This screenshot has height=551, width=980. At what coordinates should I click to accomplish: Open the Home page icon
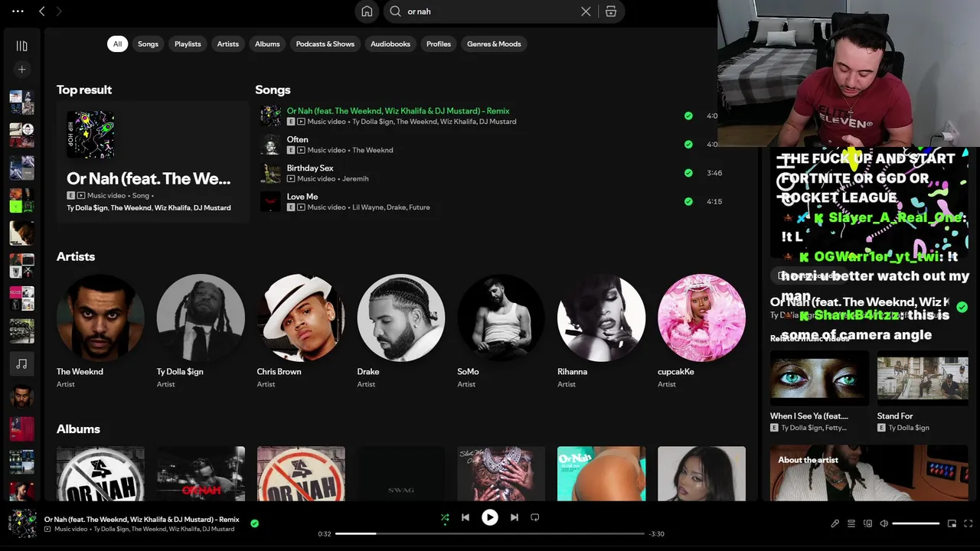coord(367,11)
